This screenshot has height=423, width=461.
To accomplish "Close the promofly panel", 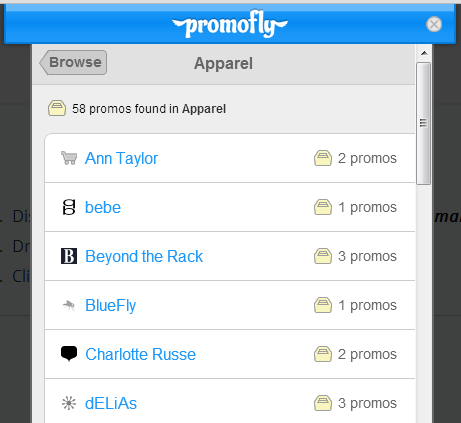I will tap(434, 24).
